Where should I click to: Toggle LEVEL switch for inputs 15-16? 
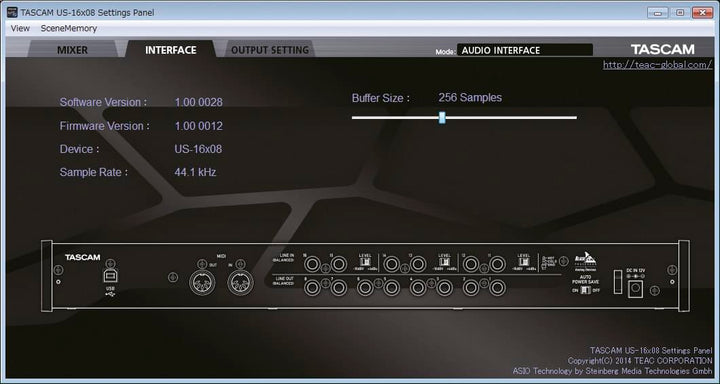point(365,262)
